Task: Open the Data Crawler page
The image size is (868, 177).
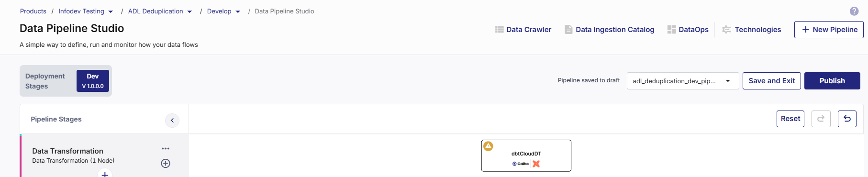Action: click(523, 30)
